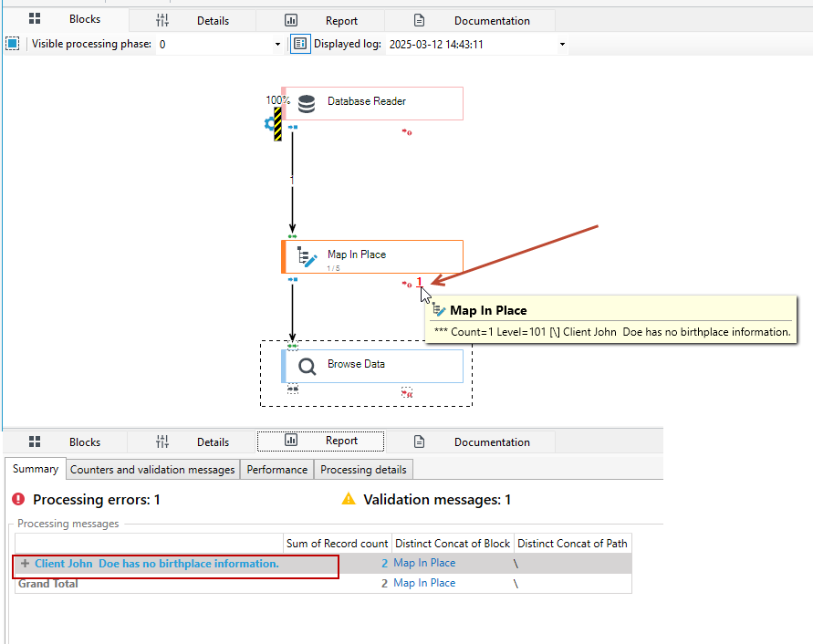The image size is (813, 644).
Task: Click Map In Place link in Client John row
Action: [424, 563]
